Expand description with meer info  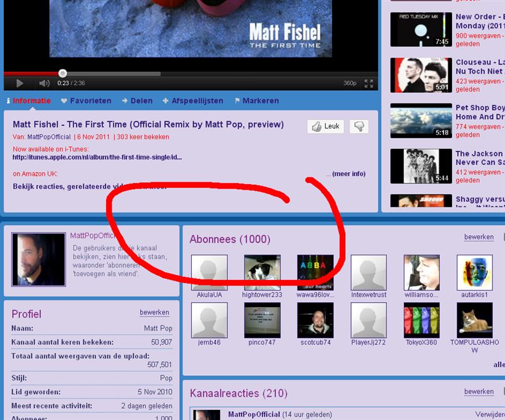tap(349, 174)
